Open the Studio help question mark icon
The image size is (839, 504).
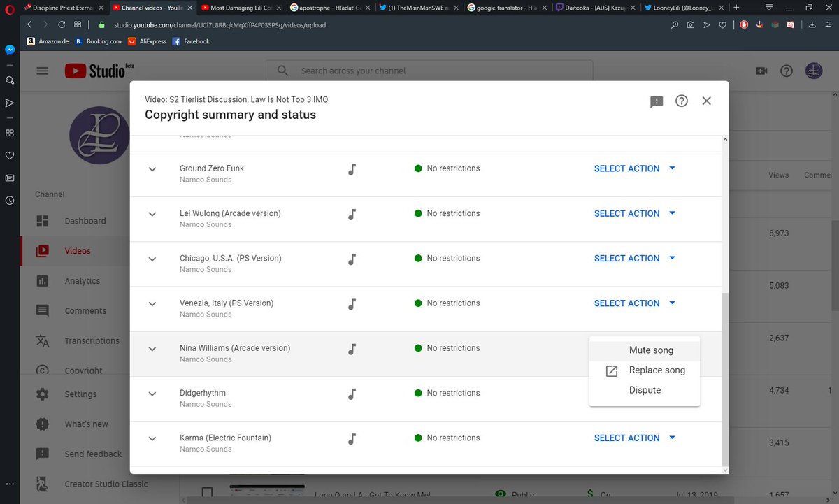787,71
